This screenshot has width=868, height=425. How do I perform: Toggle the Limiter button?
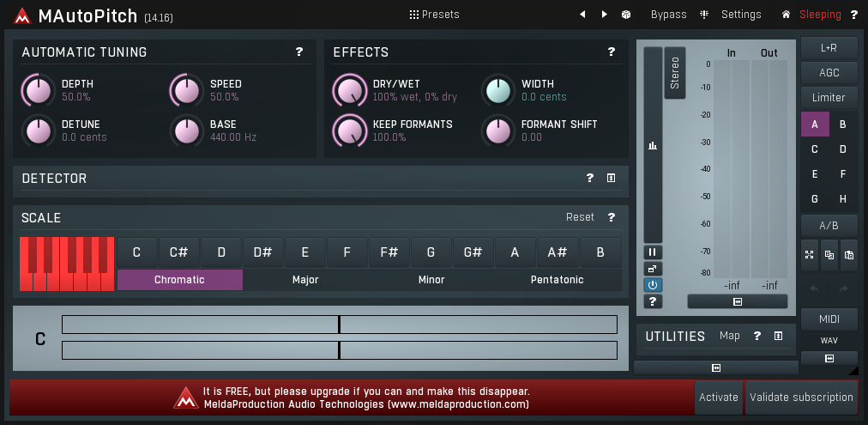click(829, 98)
